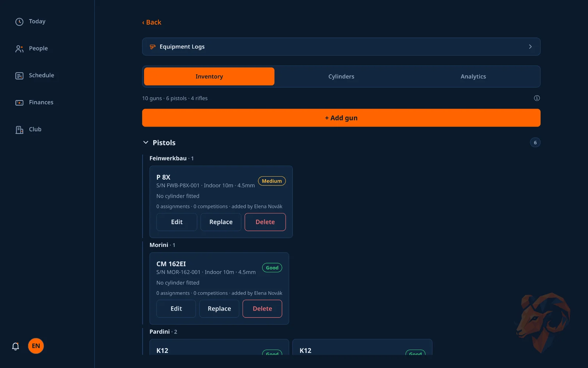Click the Pistols count badge 6
This screenshot has width=588, height=368.
[x=535, y=142]
